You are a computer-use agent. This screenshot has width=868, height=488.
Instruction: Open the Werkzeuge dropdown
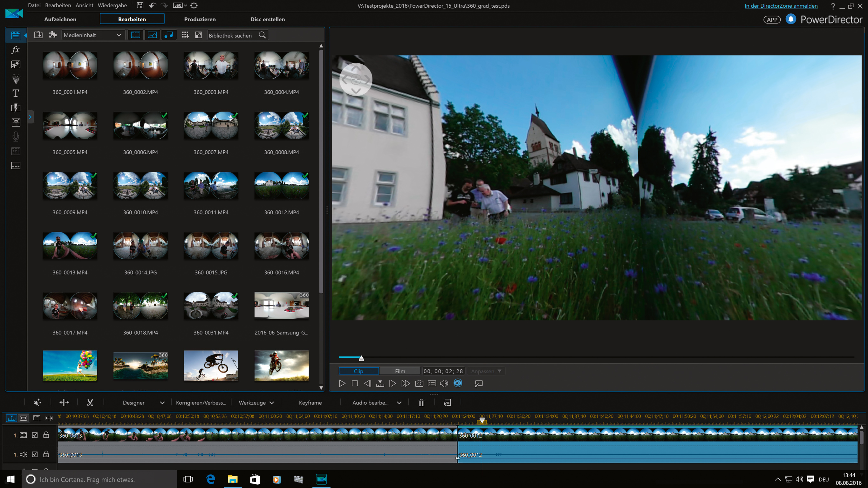[256, 403]
